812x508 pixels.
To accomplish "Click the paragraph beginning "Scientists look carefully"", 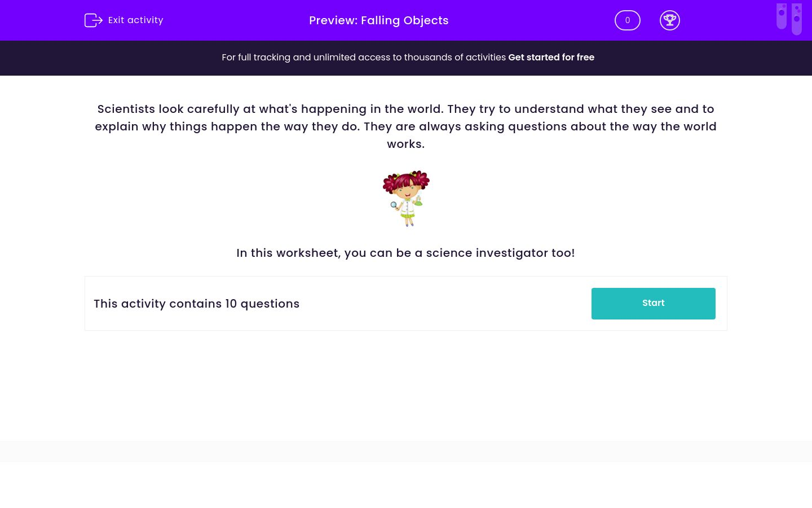I will click(405, 126).
